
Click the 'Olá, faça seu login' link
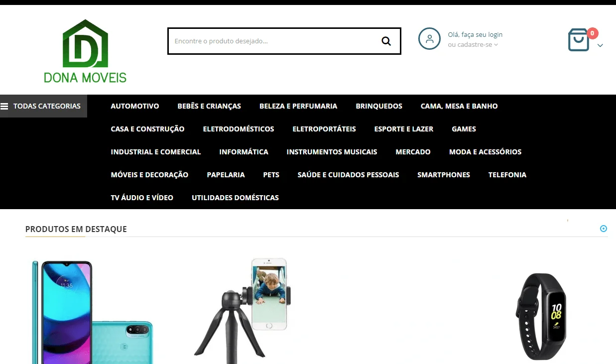tap(475, 34)
